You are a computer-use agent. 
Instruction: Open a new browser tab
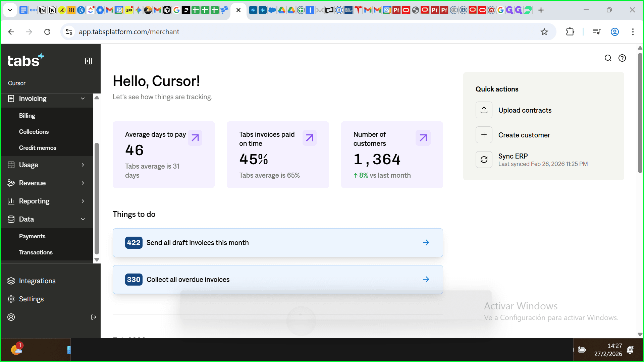541,10
